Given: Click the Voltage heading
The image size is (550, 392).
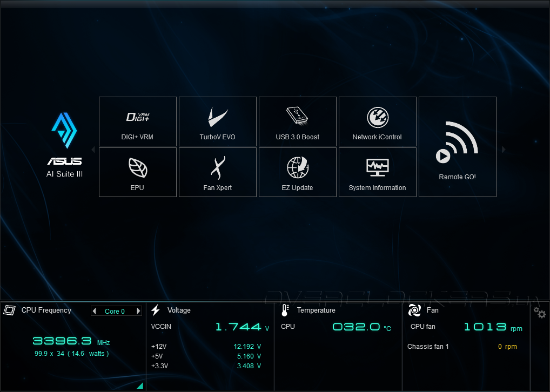Looking at the screenshot, I should pos(179,310).
